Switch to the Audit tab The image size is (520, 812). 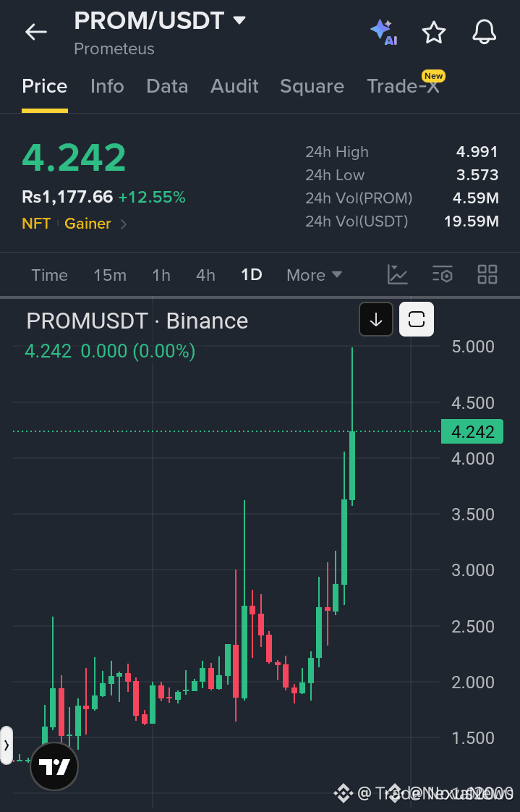(x=234, y=86)
